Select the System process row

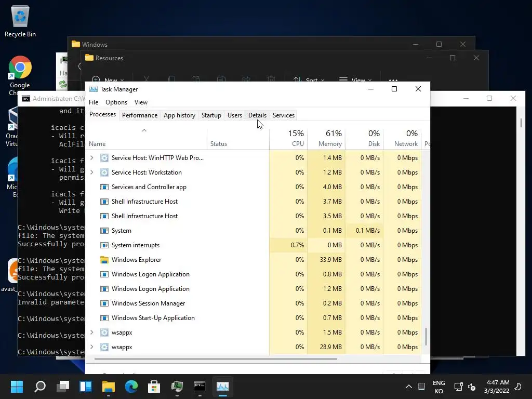pyautogui.click(x=254, y=231)
